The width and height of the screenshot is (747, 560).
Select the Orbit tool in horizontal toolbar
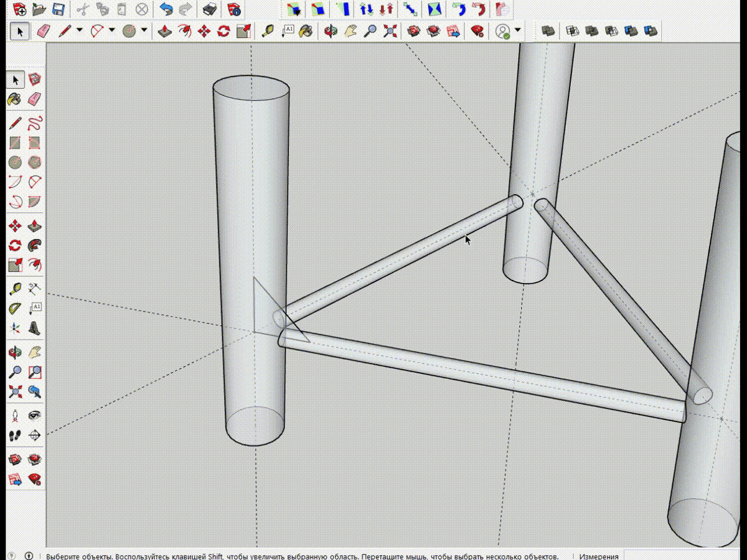click(331, 30)
